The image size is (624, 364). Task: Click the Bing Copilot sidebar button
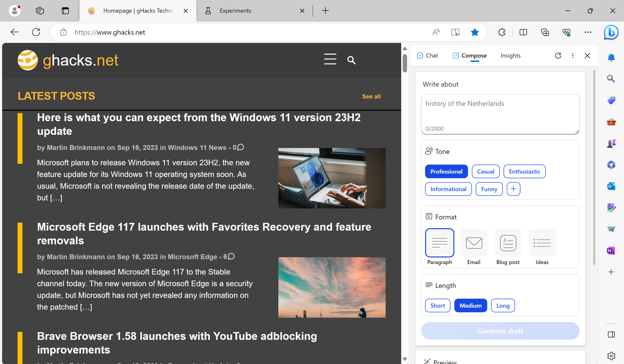tap(611, 32)
